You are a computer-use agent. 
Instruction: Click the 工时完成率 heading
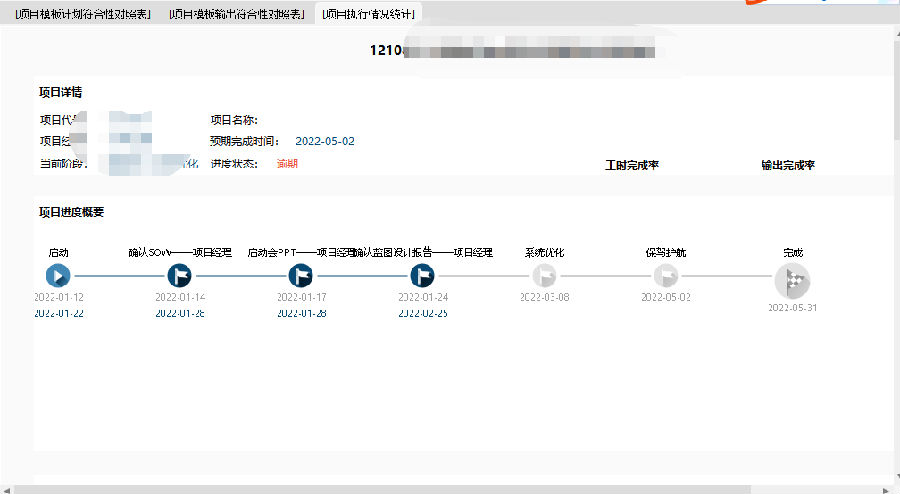point(632,165)
